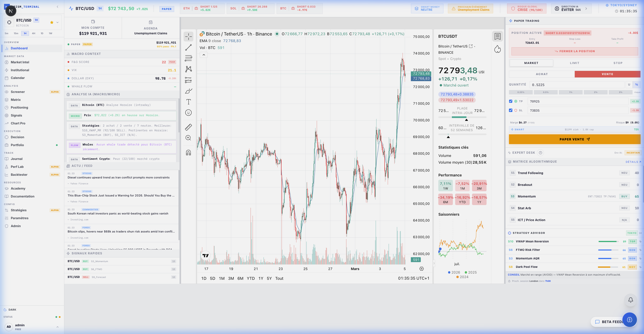Click the emoji icon tool
Screen dimensions: 644x334
[x=188, y=113]
